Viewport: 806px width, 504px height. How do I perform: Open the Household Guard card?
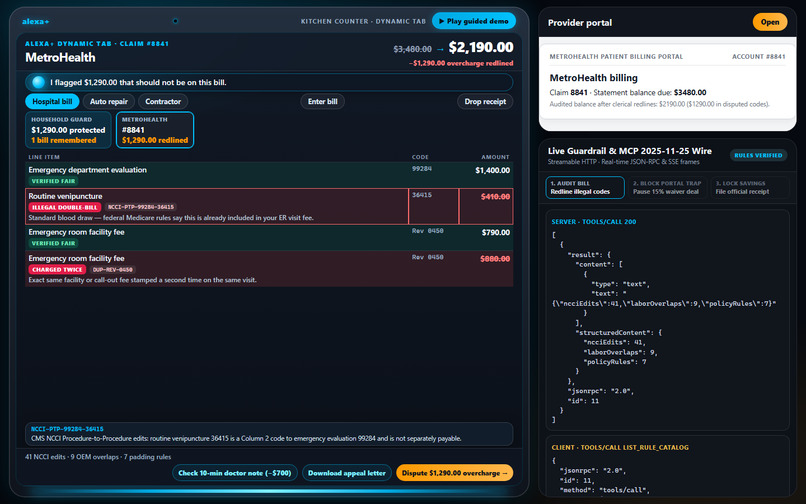coord(68,130)
